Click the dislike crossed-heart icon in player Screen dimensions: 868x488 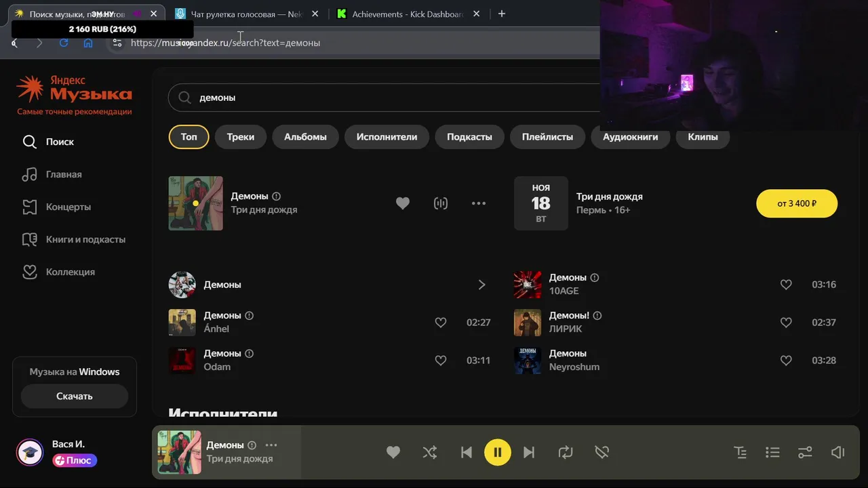(601, 452)
